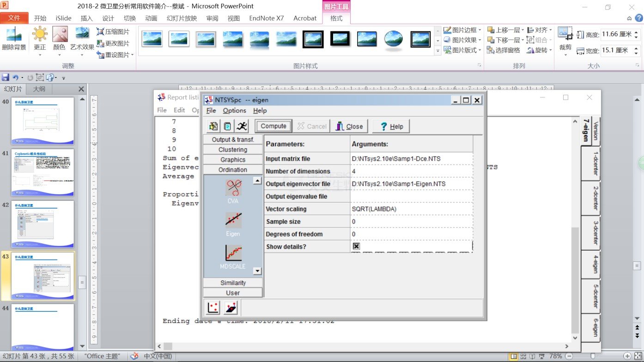Open the Rotate (旋转) dropdown

coord(539,50)
